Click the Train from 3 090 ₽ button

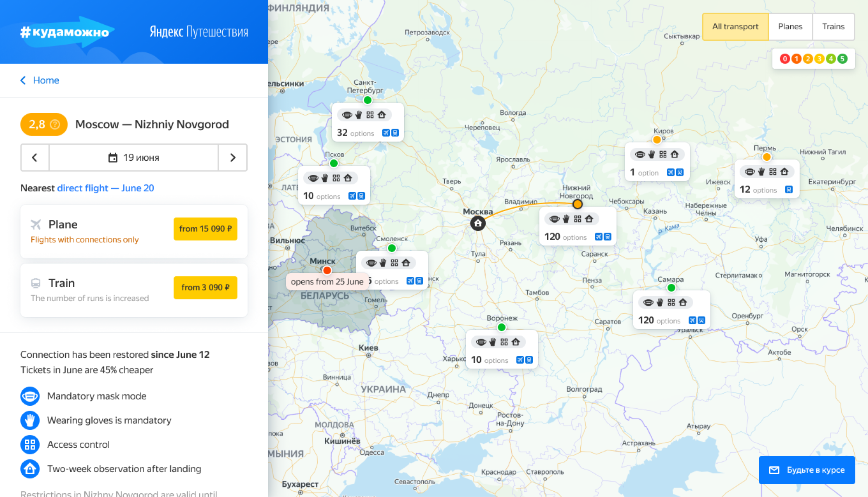205,287
